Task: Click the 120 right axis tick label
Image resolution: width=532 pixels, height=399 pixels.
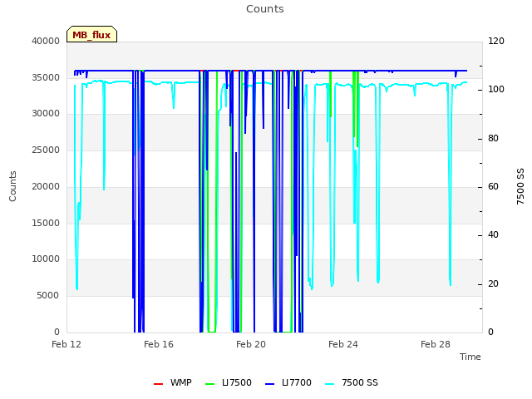Action: (496, 41)
